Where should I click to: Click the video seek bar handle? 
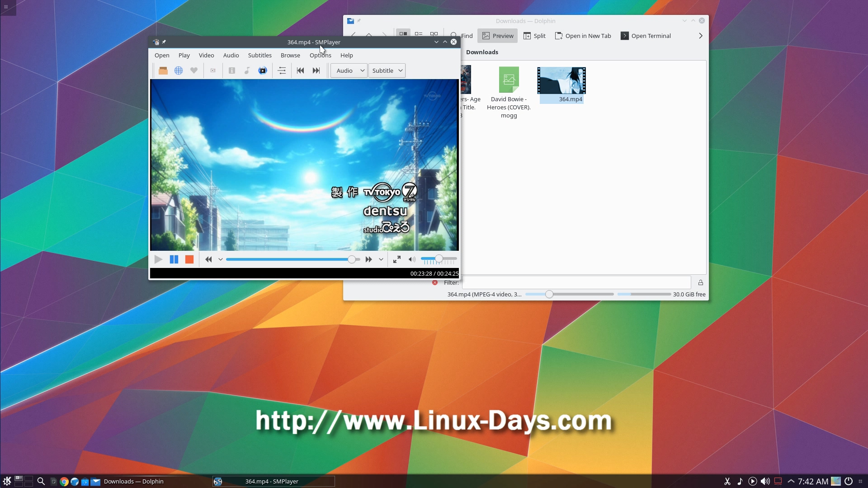[352, 259]
